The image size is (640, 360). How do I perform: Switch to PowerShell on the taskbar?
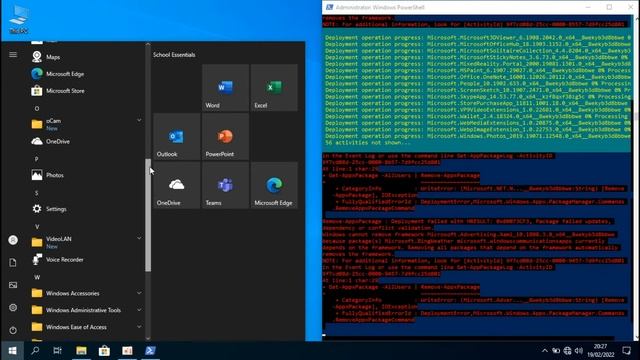tap(150, 351)
